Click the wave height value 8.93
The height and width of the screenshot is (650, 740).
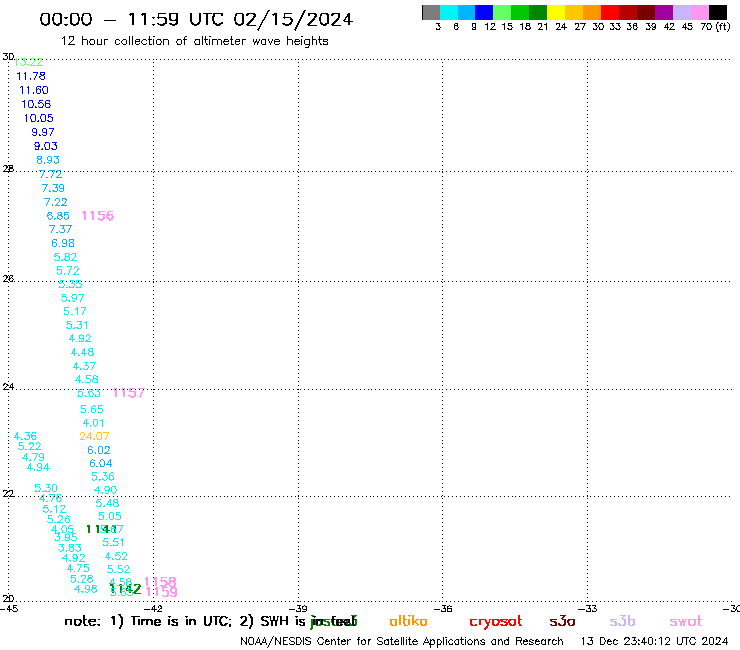(x=48, y=160)
